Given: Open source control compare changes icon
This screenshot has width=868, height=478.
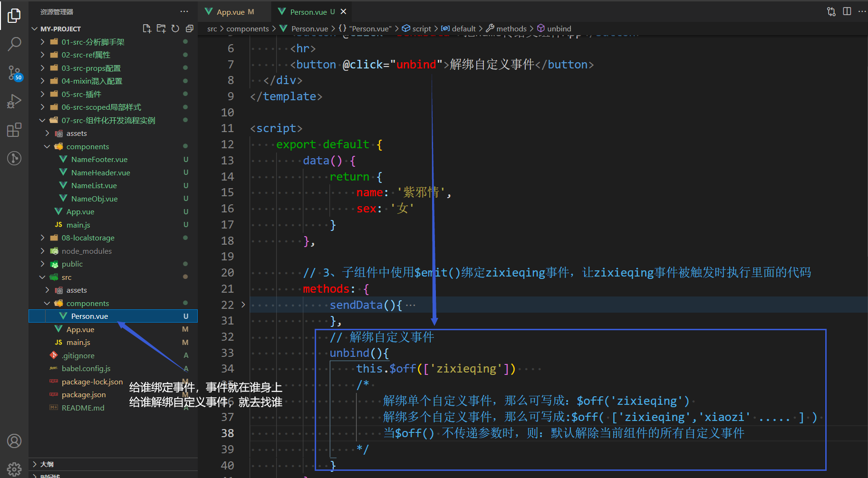Looking at the screenshot, I should click(x=831, y=11).
